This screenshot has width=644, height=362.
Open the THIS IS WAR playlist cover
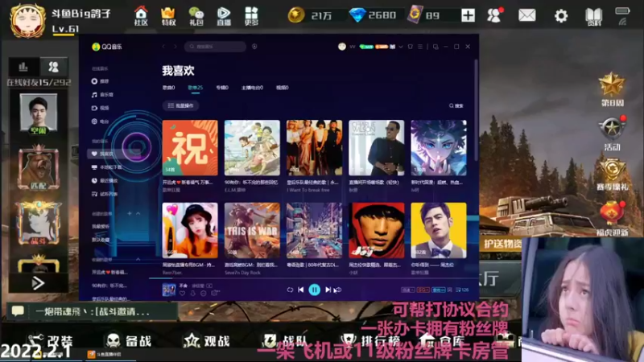(x=252, y=230)
